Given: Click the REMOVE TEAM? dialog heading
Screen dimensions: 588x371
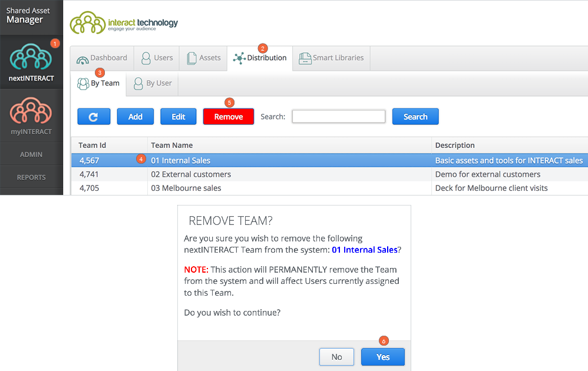Looking at the screenshot, I should pos(230,221).
